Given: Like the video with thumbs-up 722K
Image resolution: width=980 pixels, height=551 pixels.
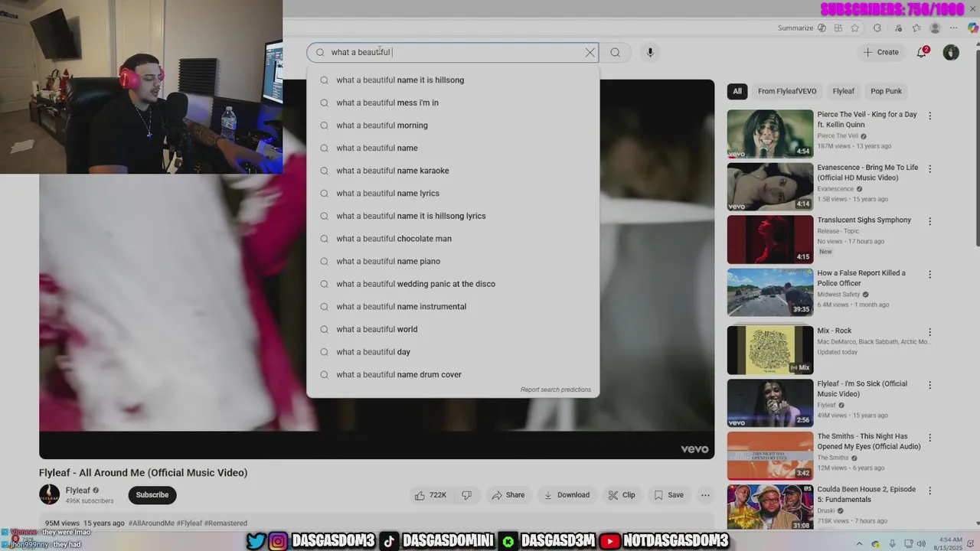Looking at the screenshot, I should [430, 495].
